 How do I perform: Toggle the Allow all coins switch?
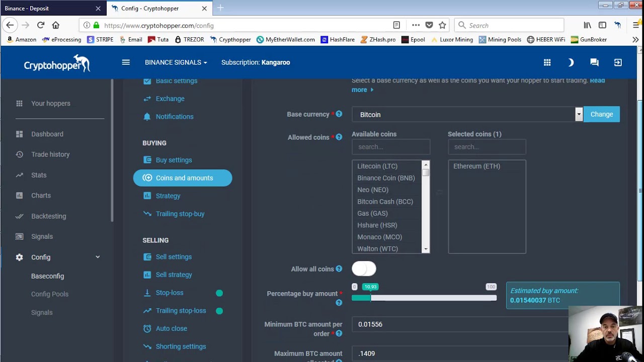coord(364,269)
